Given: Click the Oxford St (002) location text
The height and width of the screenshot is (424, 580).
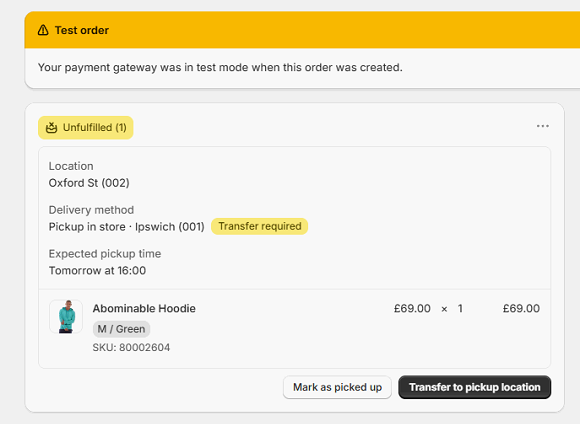Looking at the screenshot, I should click(x=89, y=183).
